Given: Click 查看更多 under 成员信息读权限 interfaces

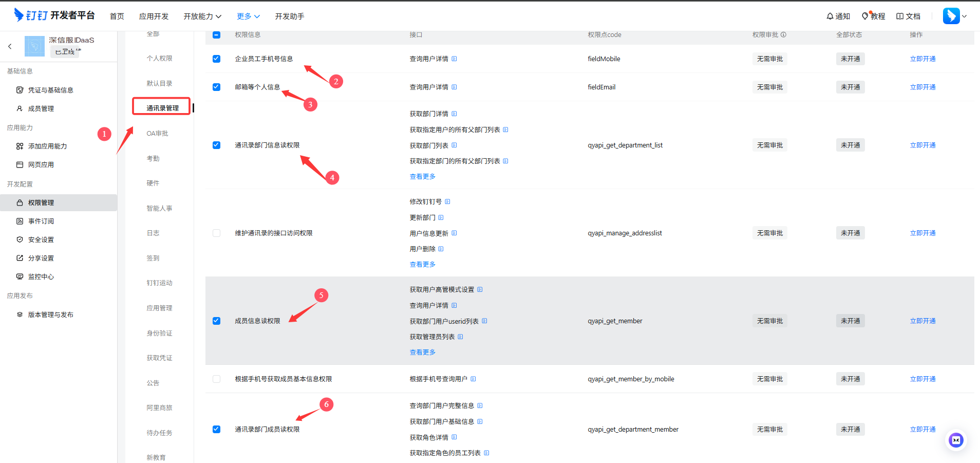Looking at the screenshot, I should click(422, 353).
